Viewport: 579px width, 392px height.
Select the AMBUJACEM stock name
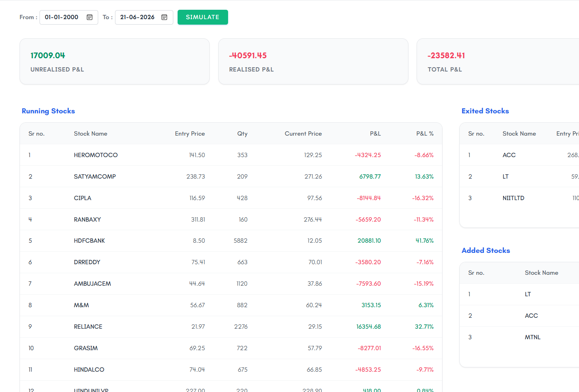click(92, 284)
